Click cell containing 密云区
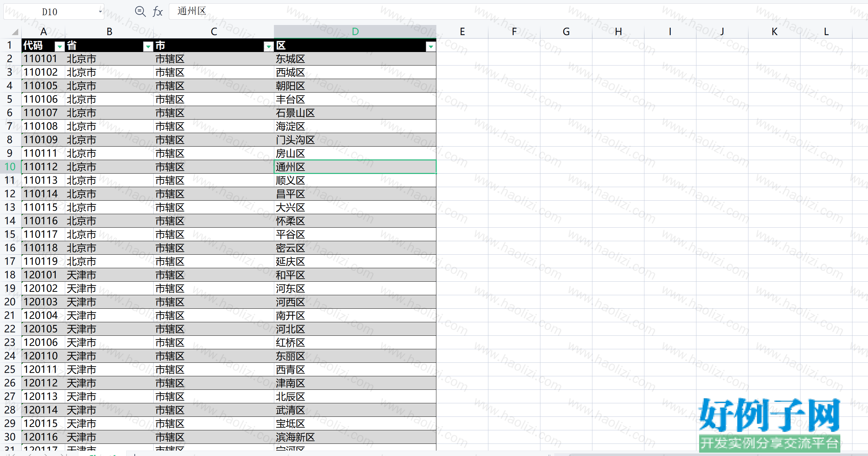Viewport: 868px width, 456px height. pyautogui.click(x=355, y=248)
